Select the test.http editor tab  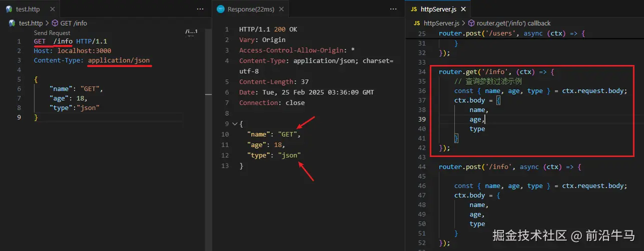(x=28, y=9)
